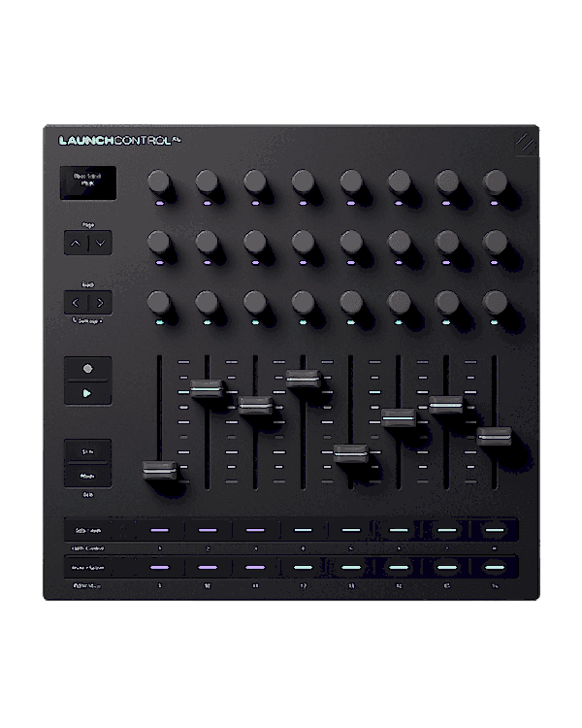Screen dimensions: 582x728
Task: Click the fourth knob in the bottom knob row
Action: (303, 302)
